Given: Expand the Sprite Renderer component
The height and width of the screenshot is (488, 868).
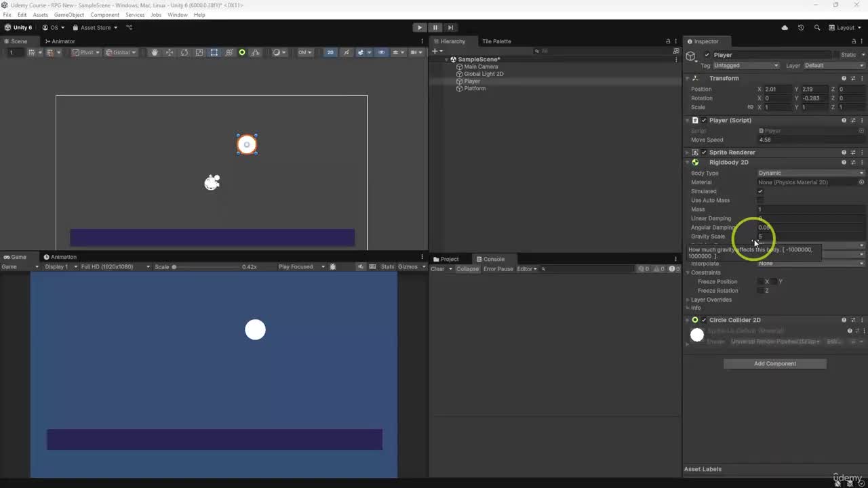Looking at the screenshot, I should coord(687,152).
